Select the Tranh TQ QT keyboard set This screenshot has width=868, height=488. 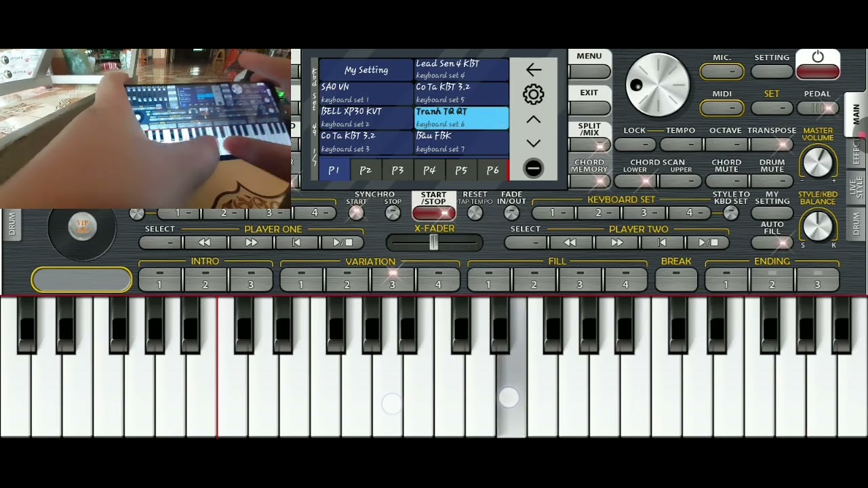pos(461,117)
